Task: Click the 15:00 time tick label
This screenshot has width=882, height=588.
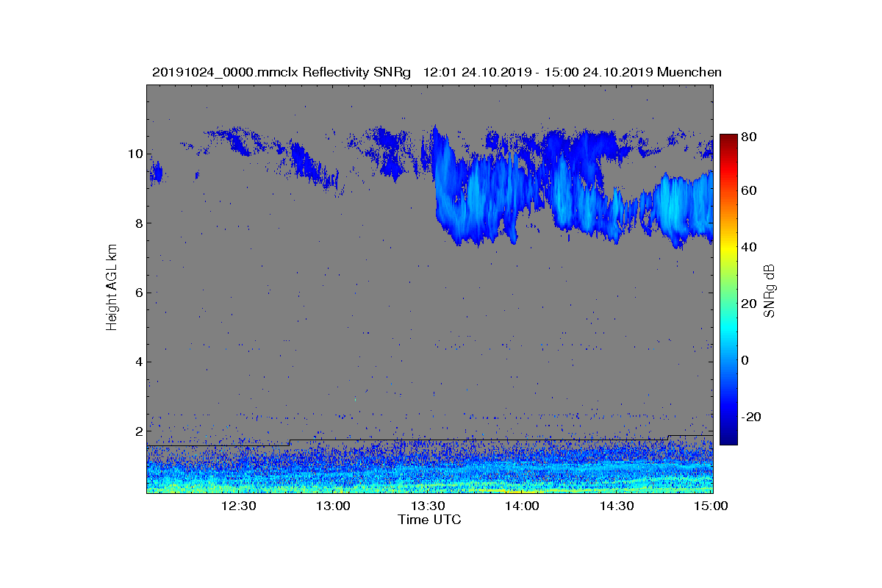Action: (x=711, y=506)
